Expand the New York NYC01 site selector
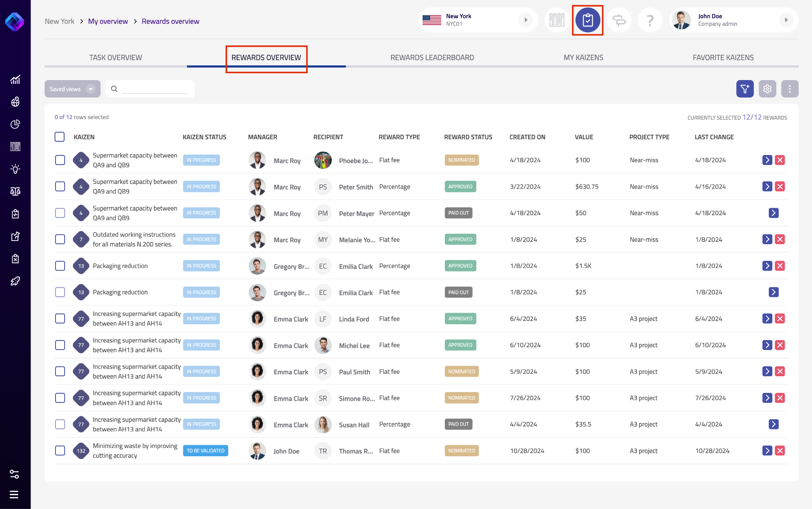 [525, 20]
